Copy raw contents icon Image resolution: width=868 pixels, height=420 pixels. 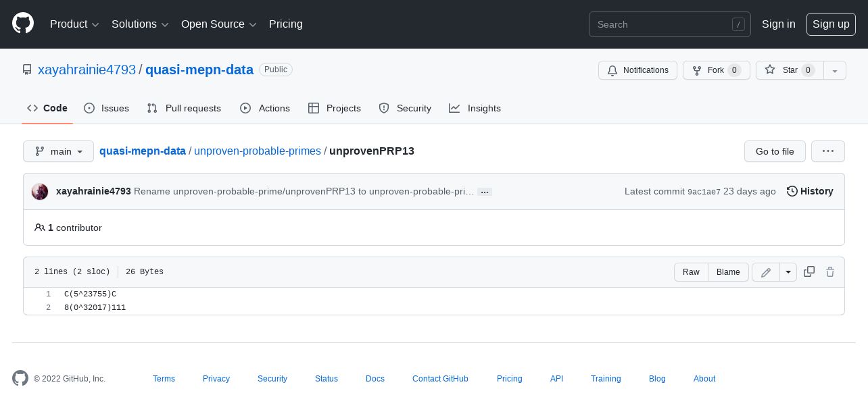(809, 271)
